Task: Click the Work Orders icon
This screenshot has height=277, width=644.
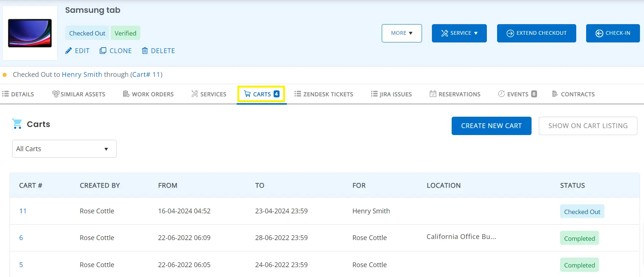Action: 126,94
